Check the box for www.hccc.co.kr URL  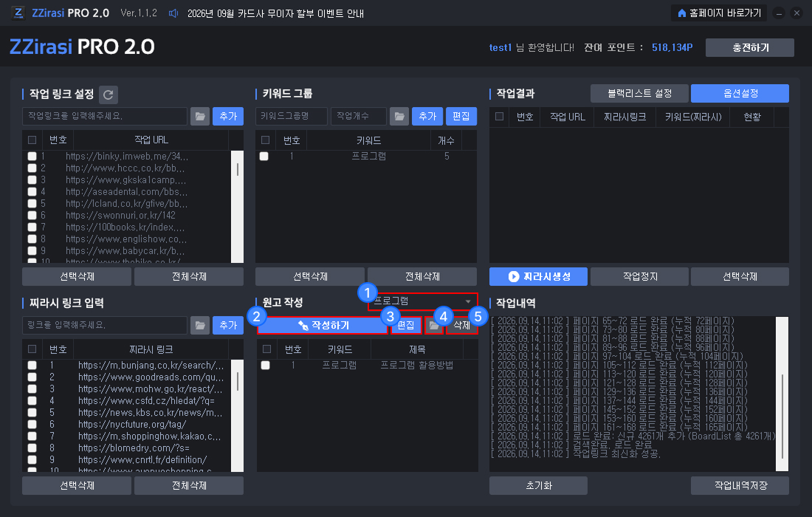32,168
